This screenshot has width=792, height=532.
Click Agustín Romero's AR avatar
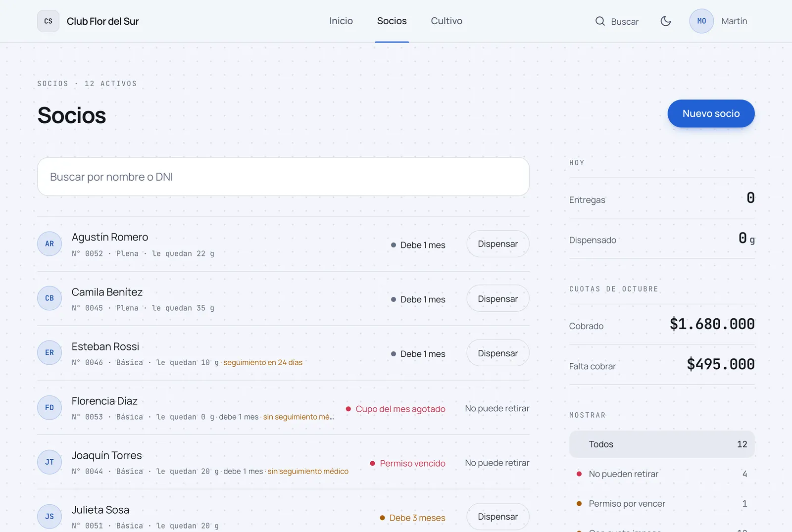49,244
